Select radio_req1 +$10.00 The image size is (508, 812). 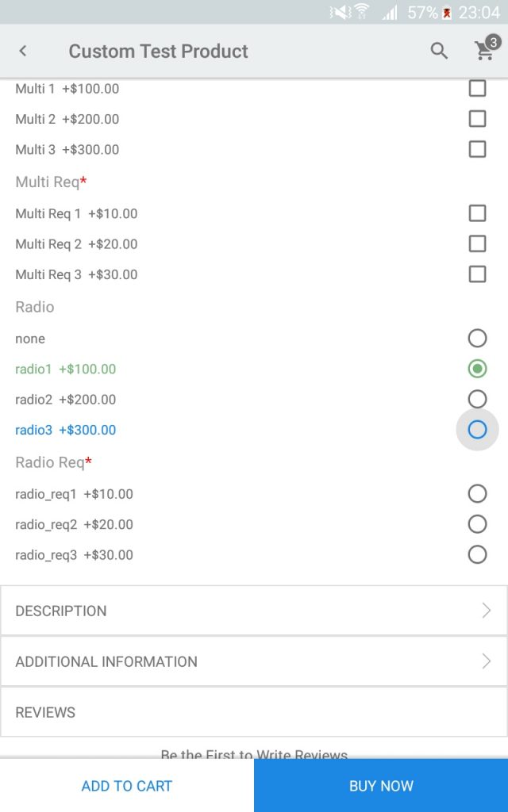coord(477,493)
